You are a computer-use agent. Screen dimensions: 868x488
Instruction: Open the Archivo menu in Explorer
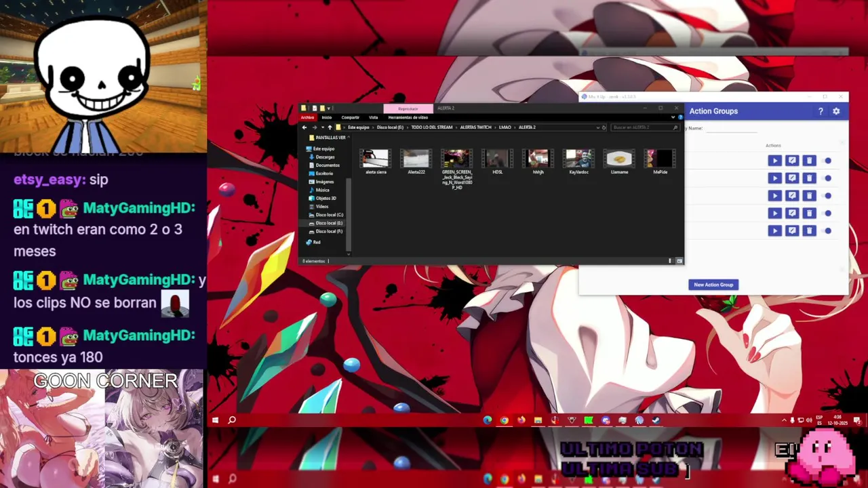[x=307, y=117]
